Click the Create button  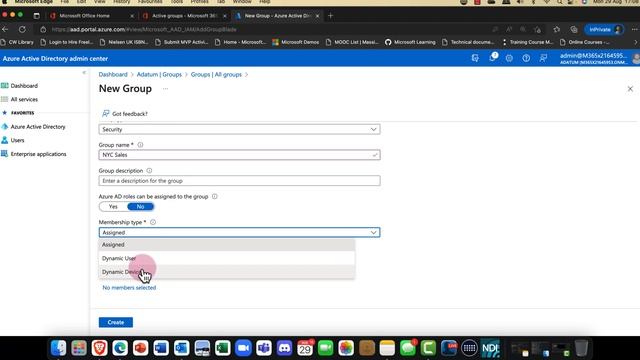(x=116, y=322)
